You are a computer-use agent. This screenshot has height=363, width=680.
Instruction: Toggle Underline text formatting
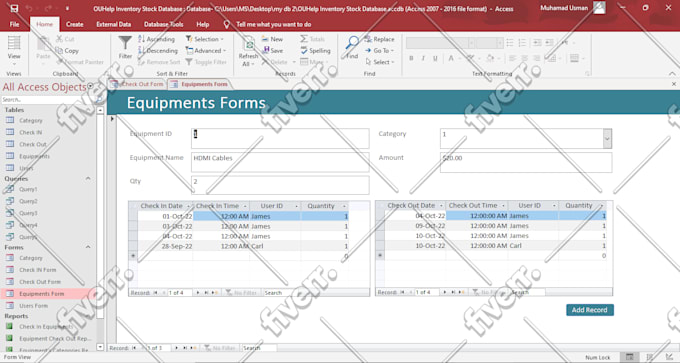435,58
